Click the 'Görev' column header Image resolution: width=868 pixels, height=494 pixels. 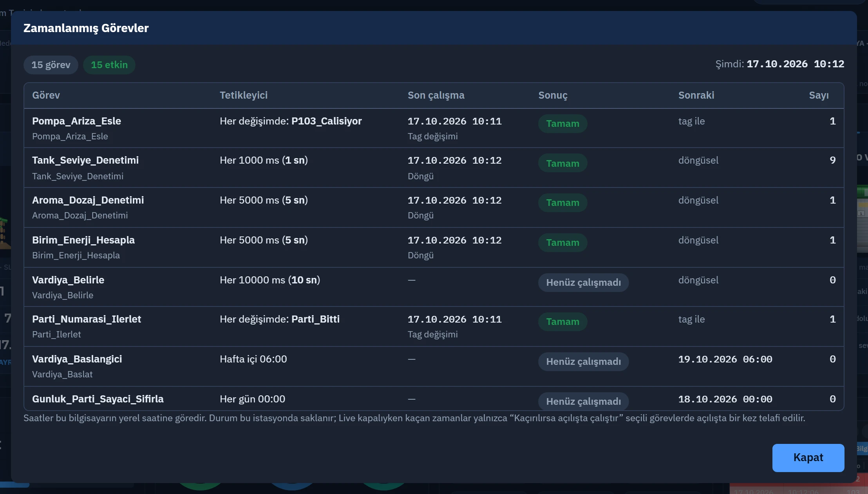(46, 95)
